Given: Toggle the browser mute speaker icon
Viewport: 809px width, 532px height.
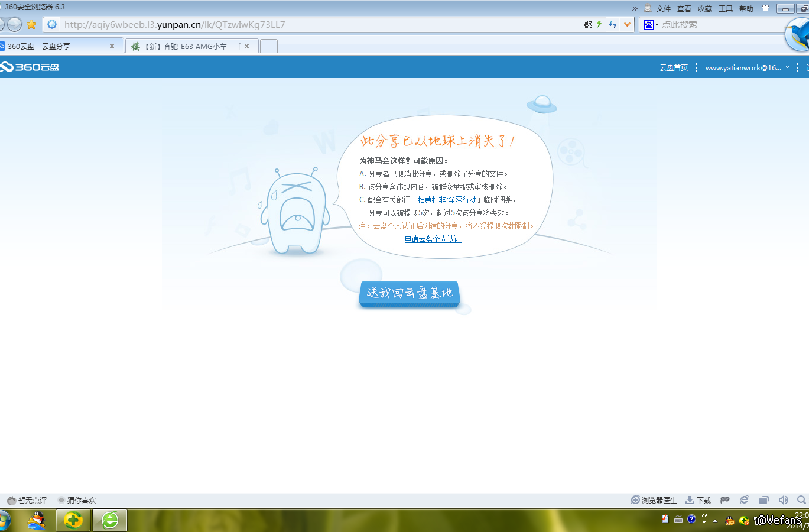Looking at the screenshot, I should tap(783, 500).
